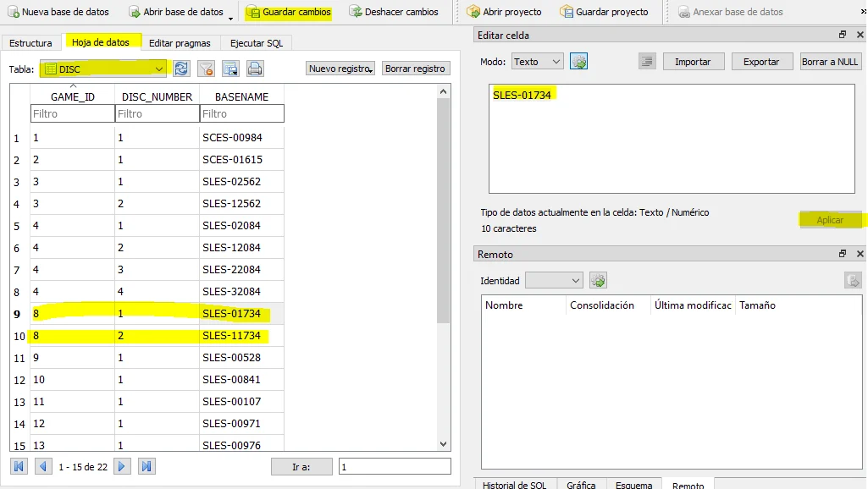Screen dimensions: 868x489
Task: Click the Aplicar button
Action: pyautogui.click(x=831, y=220)
